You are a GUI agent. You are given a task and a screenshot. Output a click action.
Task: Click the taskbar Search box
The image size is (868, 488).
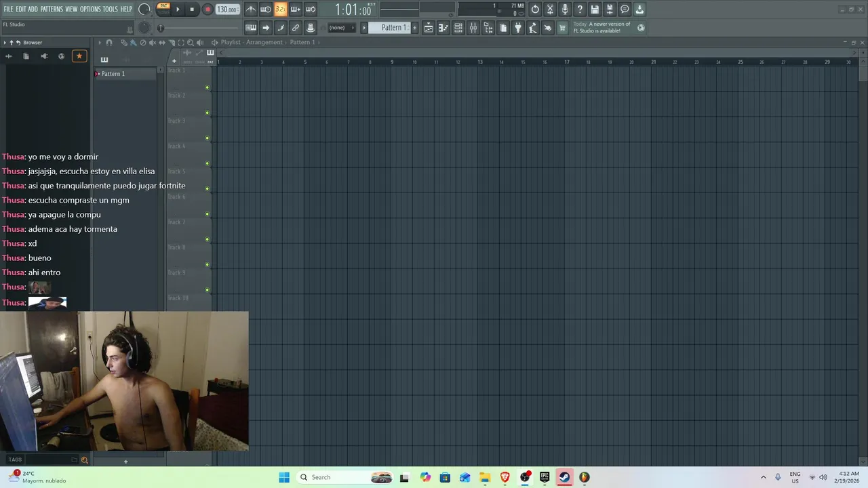click(346, 477)
